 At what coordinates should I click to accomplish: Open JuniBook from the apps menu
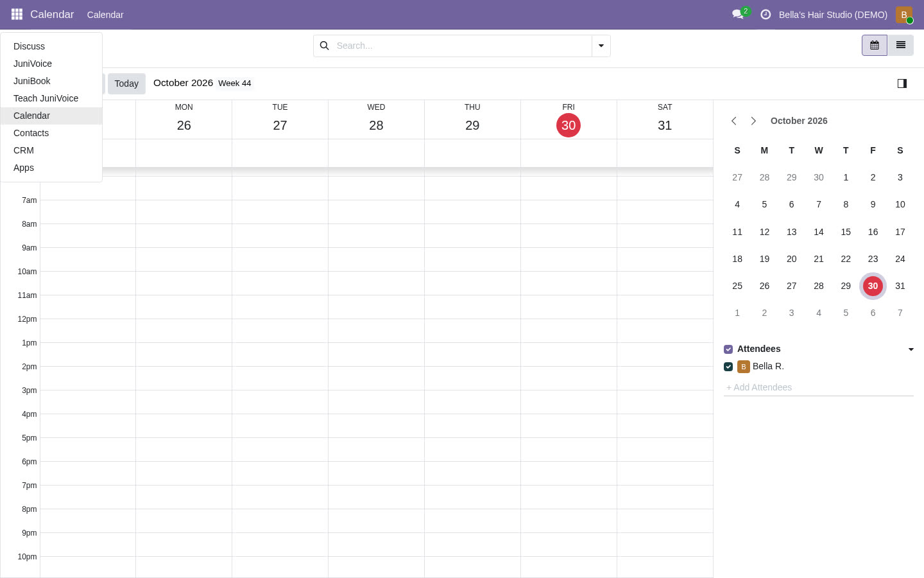51,81
